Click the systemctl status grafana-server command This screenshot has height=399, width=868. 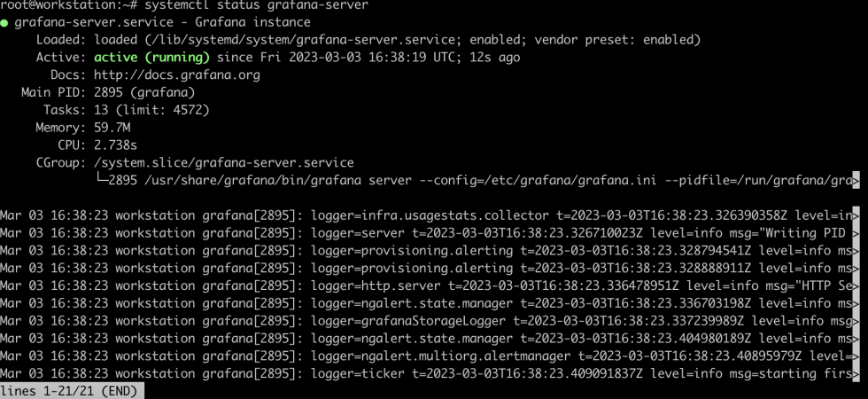point(256,5)
